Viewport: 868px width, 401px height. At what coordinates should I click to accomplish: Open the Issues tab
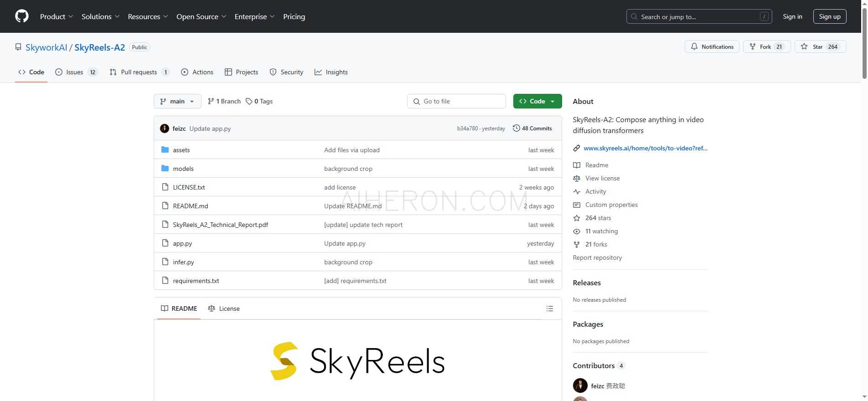click(76, 72)
